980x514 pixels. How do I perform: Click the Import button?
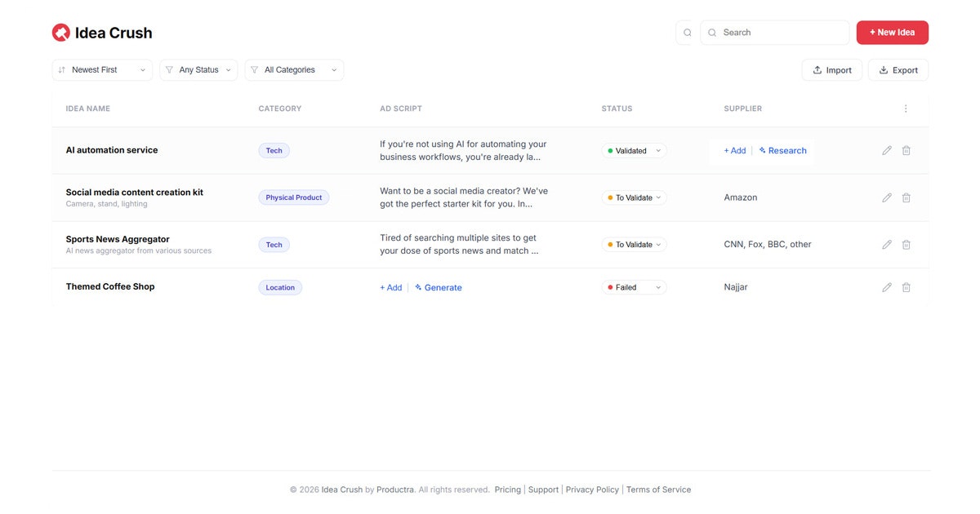point(832,70)
